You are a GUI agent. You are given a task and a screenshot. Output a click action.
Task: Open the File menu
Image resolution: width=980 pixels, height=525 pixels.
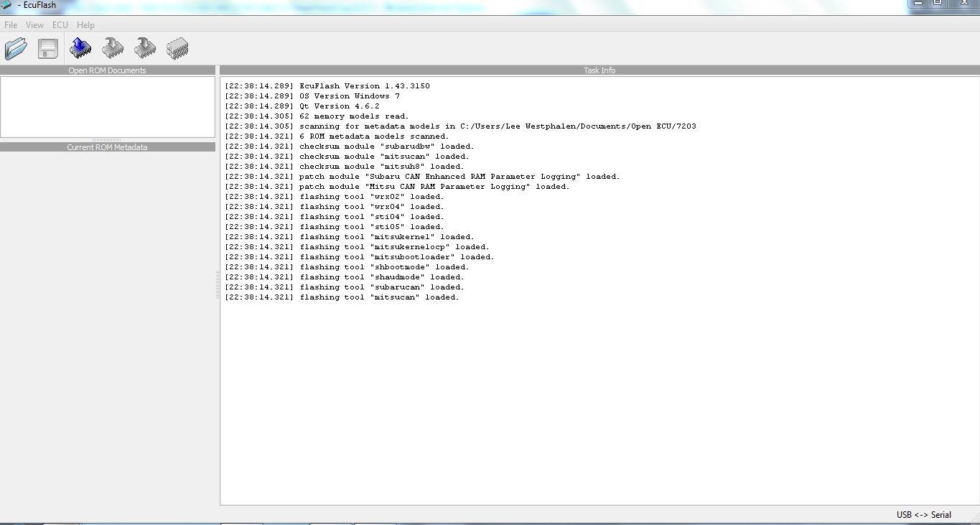click(x=11, y=25)
